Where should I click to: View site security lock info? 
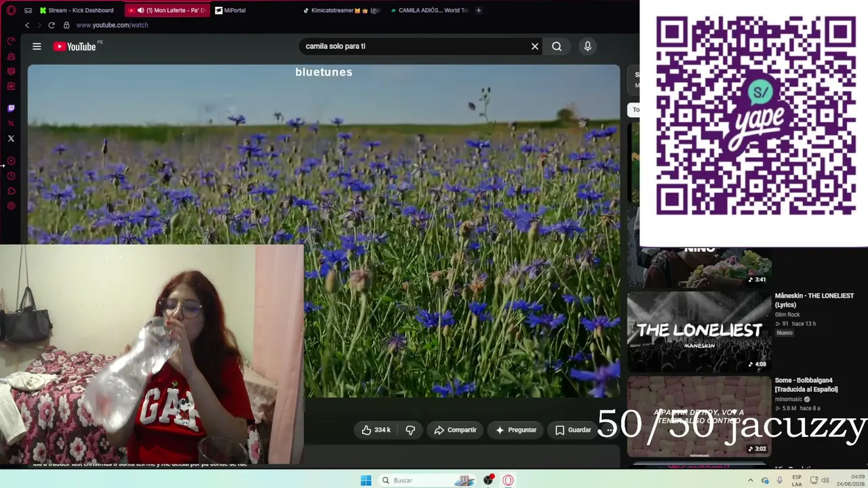click(66, 25)
